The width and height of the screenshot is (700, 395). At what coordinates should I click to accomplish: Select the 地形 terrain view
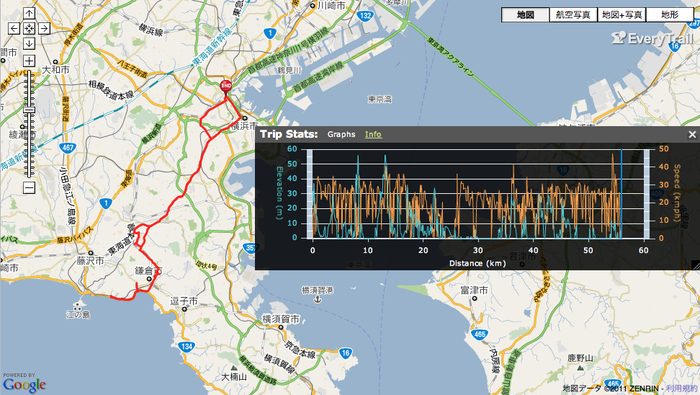coord(670,15)
